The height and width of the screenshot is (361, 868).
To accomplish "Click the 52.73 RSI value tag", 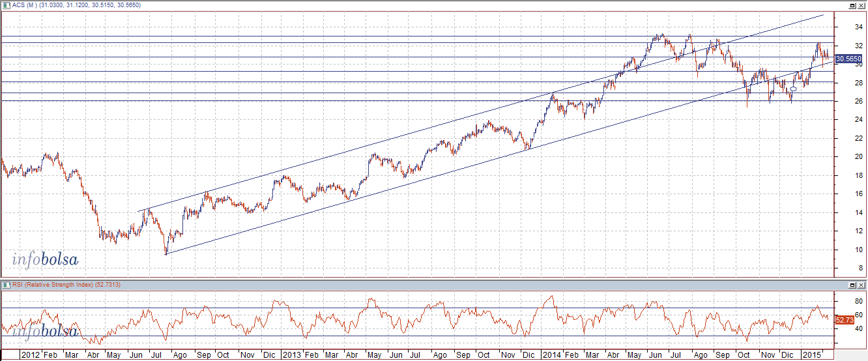I will pos(844,320).
